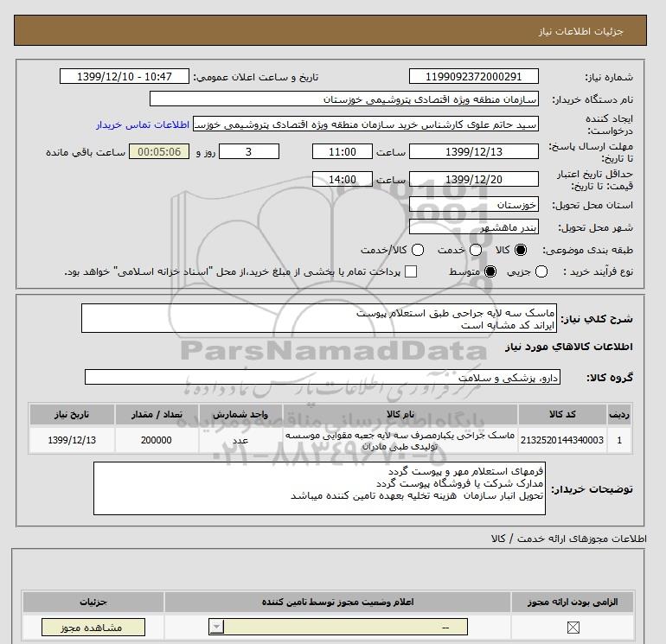Click the validity time field 14:00
The width and height of the screenshot is (666, 644).
tap(343, 179)
